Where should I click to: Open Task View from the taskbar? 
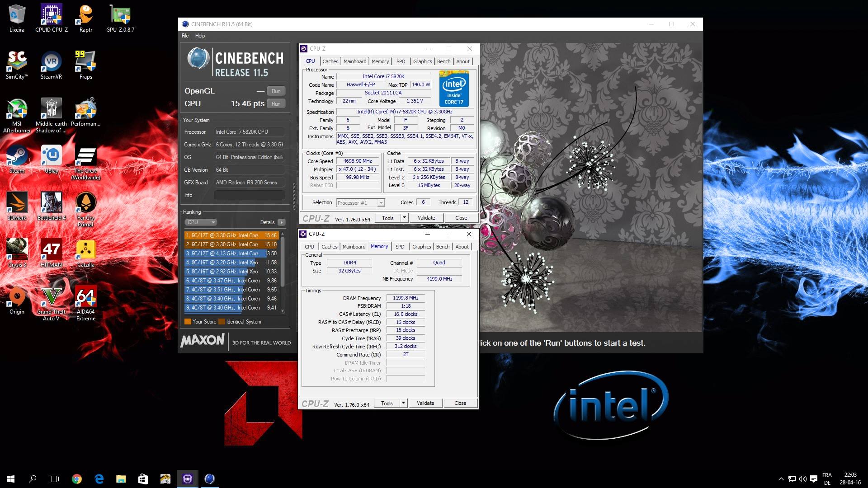[x=54, y=479]
